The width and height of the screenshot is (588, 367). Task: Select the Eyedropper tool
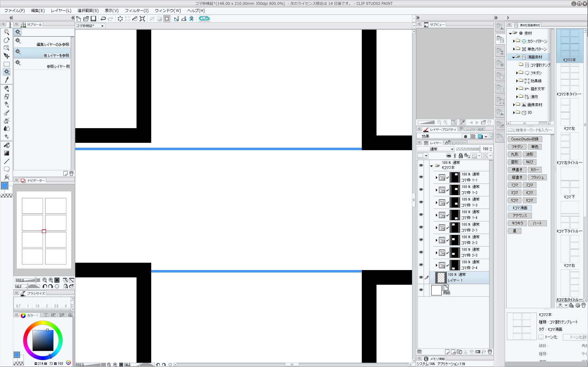pos(6,80)
